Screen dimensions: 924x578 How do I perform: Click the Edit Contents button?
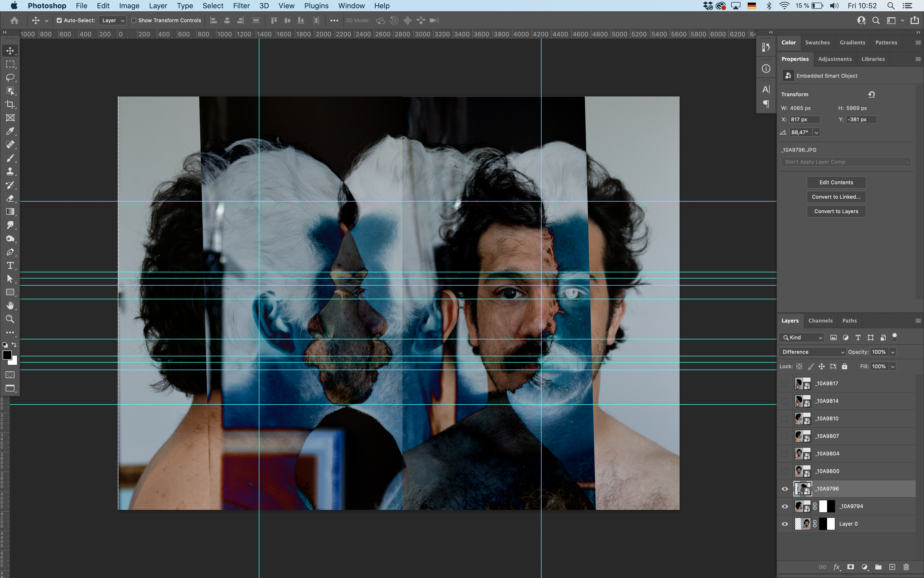coord(836,182)
